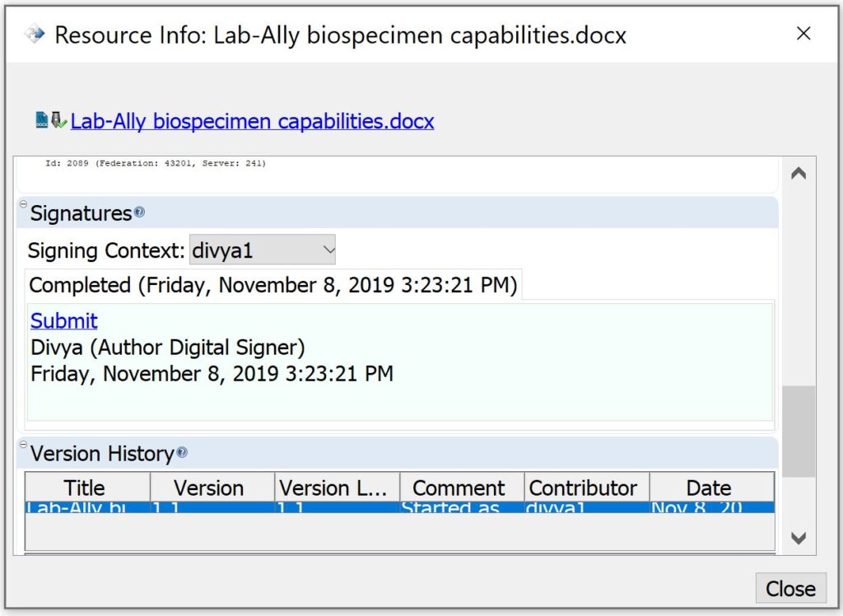The height and width of the screenshot is (616, 843).
Task: Collapse the Signatures section
Action: pyautogui.click(x=23, y=205)
